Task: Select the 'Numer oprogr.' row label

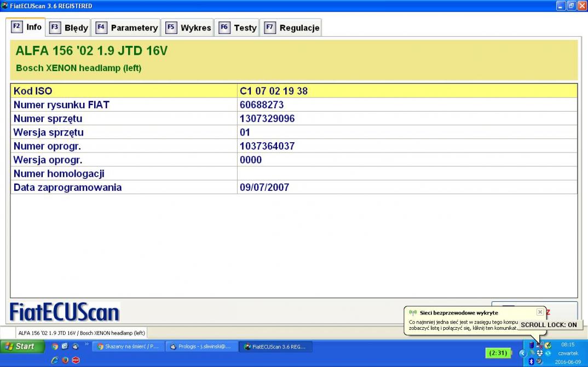Action: click(x=47, y=147)
